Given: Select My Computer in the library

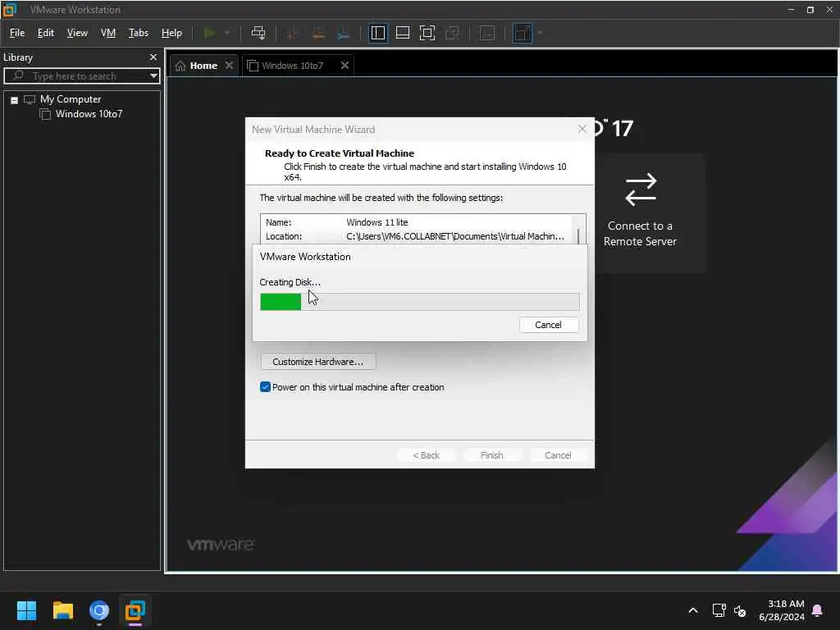Looking at the screenshot, I should click(71, 99).
